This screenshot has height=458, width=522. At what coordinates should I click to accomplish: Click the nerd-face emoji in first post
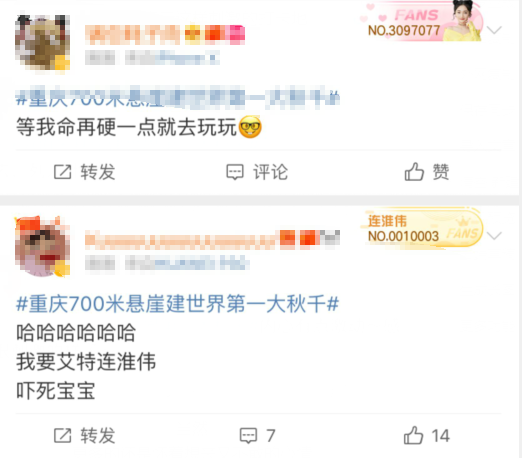[250, 127]
